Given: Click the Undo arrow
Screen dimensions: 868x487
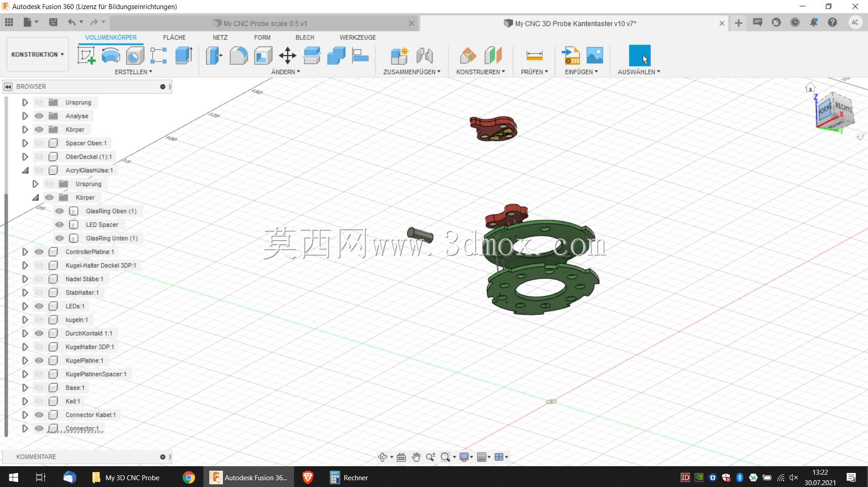Looking at the screenshot, I should 72,22.
